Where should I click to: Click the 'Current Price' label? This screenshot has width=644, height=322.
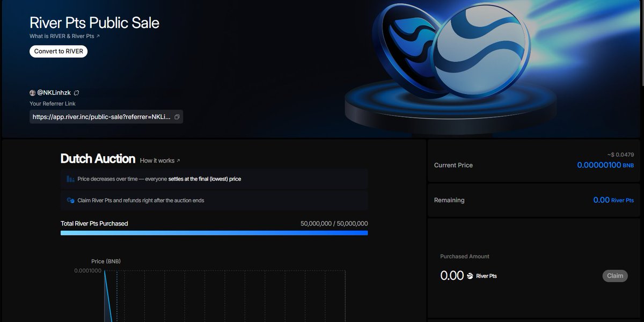pos(453,165)
